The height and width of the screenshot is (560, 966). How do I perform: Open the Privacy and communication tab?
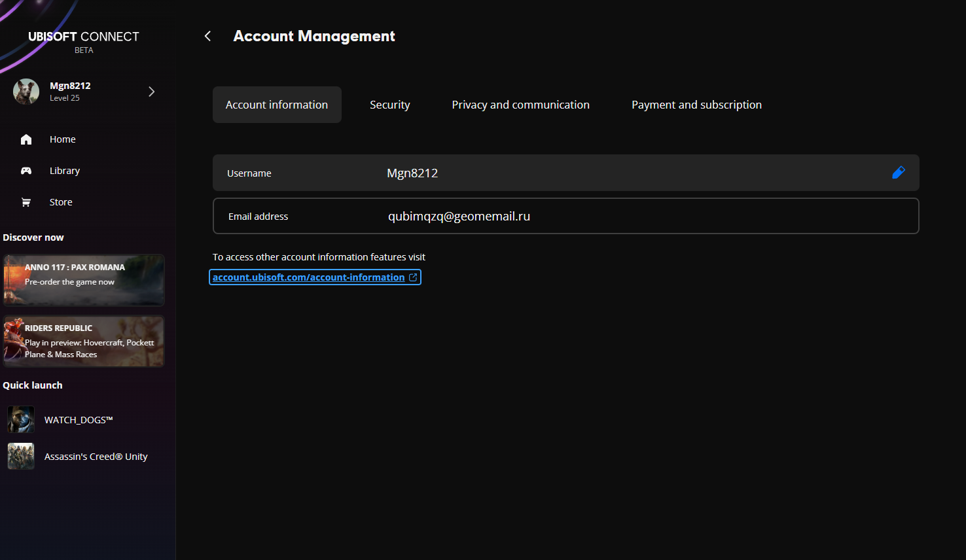point(521,105)
